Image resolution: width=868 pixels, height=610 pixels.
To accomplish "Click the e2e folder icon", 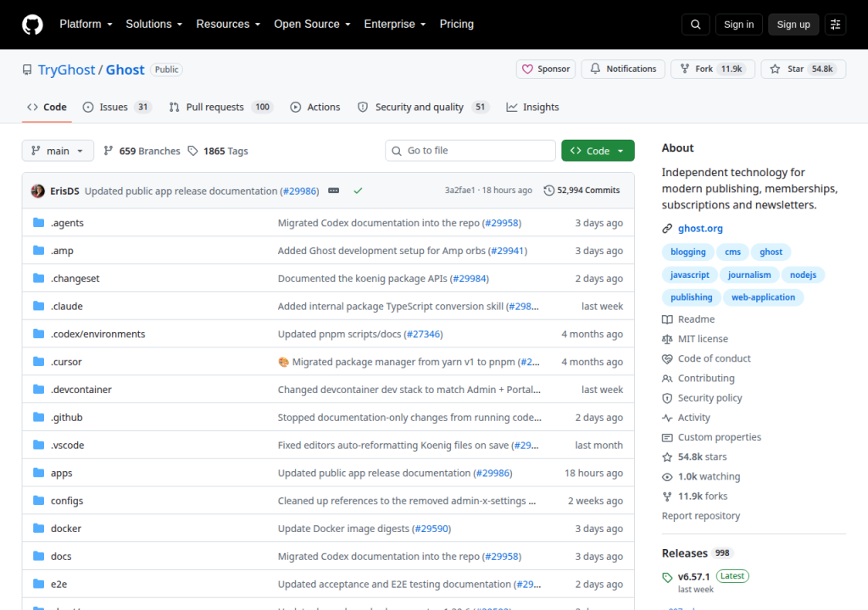I will [x=38, y=584].
